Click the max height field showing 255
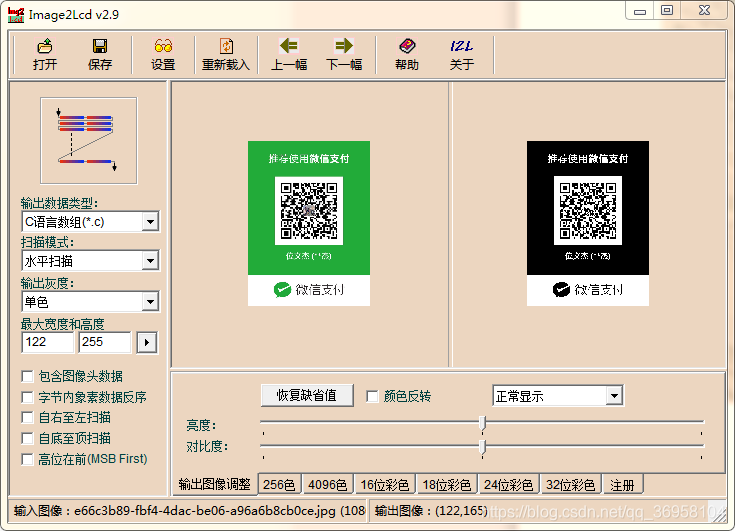Screen dimensions: 735x531 coord(105,342)
